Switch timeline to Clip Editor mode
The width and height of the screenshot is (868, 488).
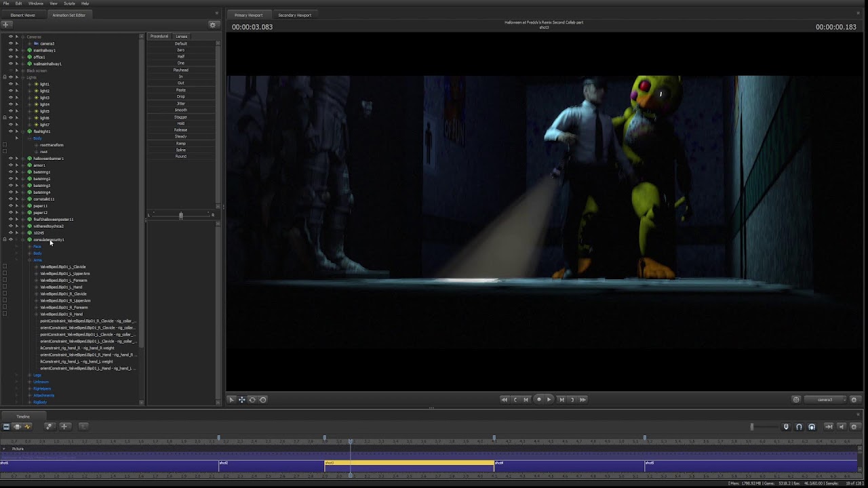pos(6,426)
